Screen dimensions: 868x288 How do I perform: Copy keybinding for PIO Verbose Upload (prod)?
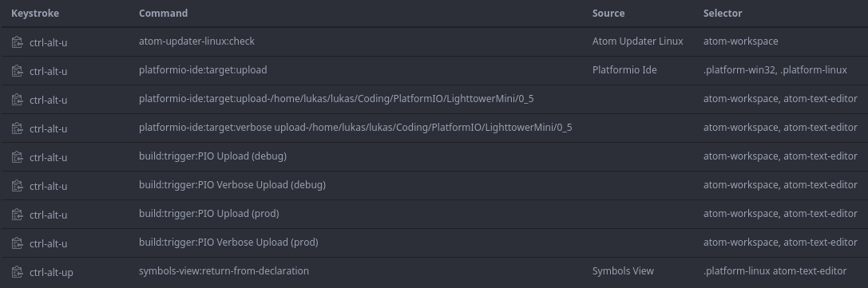pyautogui.click(x=18, y=243)
